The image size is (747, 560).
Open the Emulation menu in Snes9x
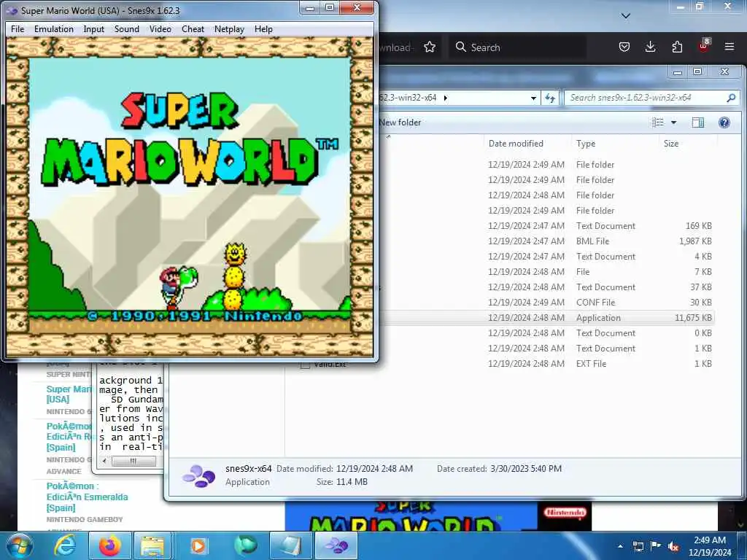click(54, 29)
